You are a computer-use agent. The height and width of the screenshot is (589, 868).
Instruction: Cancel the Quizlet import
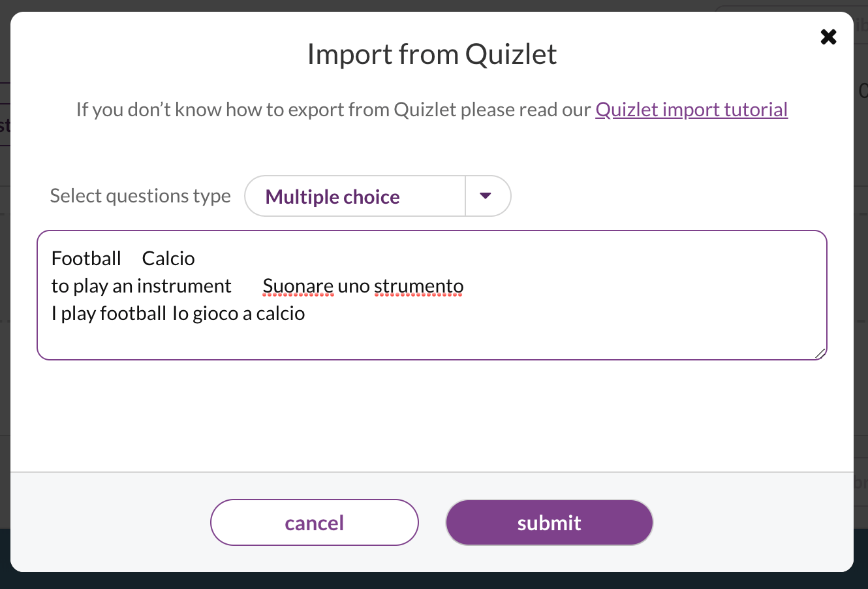coord(314,522)
